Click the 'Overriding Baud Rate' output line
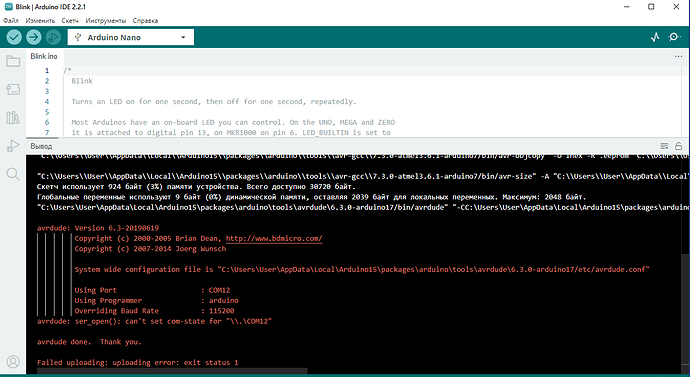This screenshot has width=690, height=377. click(154, 311)
